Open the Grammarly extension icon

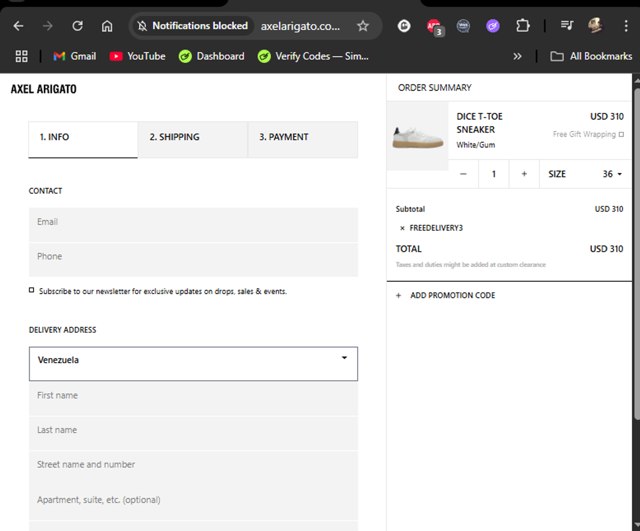tap(404, 26)
